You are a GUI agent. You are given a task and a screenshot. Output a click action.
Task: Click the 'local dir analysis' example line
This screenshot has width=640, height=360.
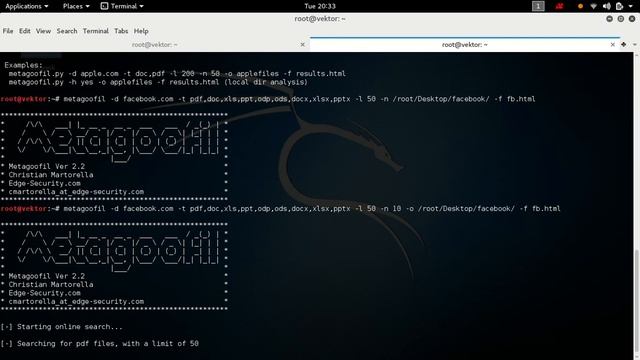point(158,82)
